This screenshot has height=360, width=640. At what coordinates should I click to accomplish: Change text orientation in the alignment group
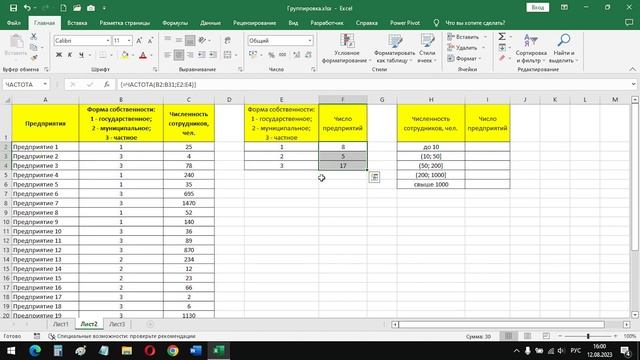(x=202, y=40)
